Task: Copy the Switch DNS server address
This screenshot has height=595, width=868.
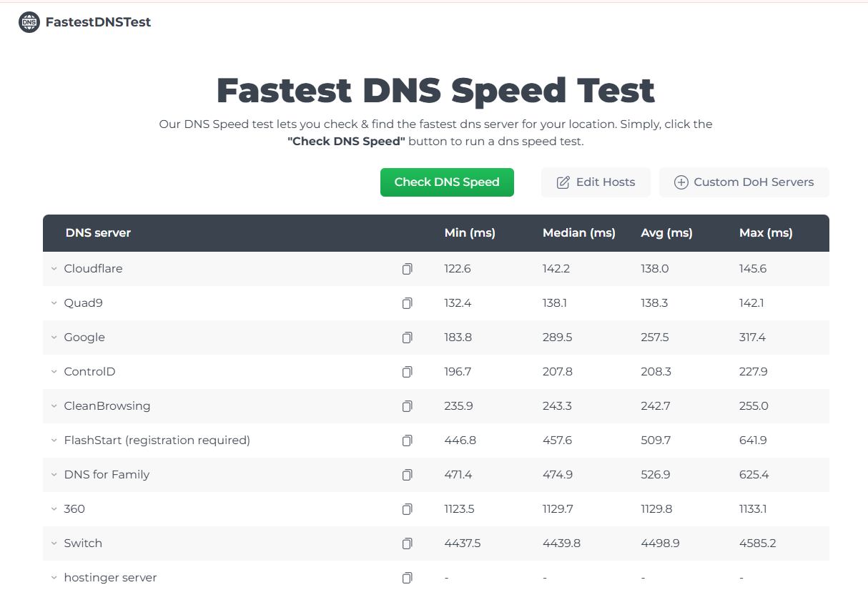Action: (x=407, y=544)
